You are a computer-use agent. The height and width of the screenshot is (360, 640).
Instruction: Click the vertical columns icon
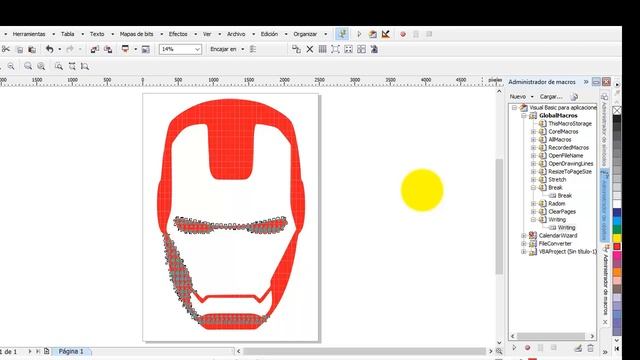pyautogui.click(x=322, y=49)
